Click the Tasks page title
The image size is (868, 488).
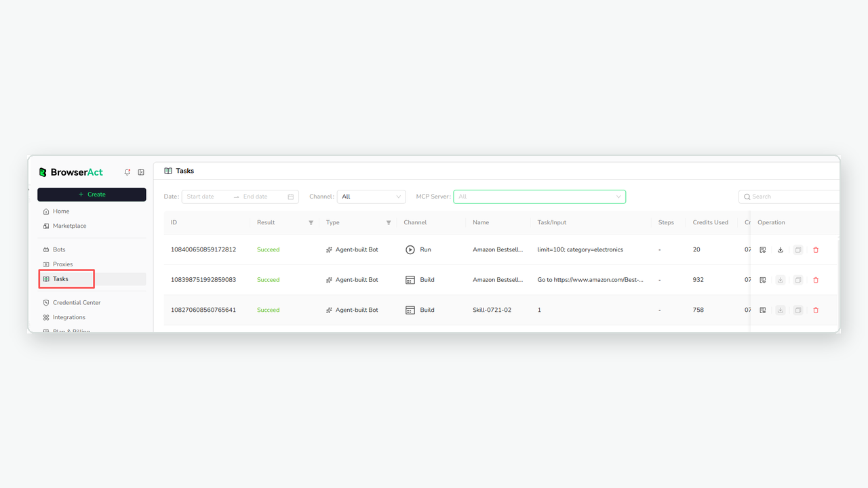tap(184, 171)
